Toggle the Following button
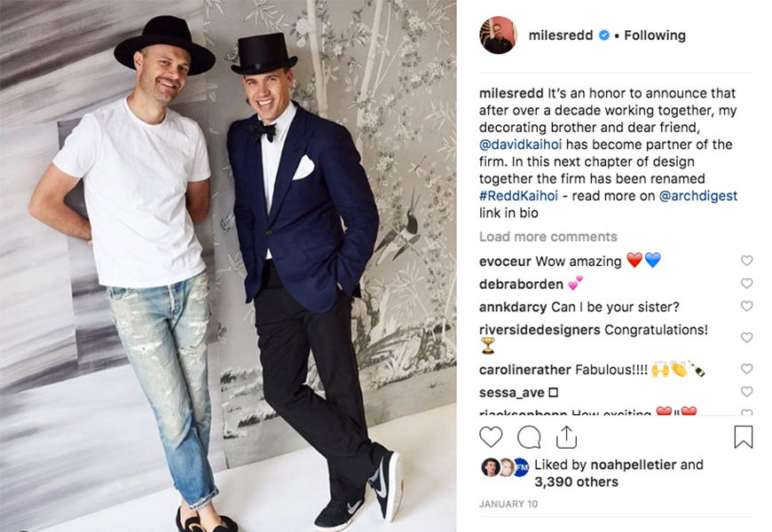Image resolution: width=772 pixels, height=532 pixels. (655, 35)
